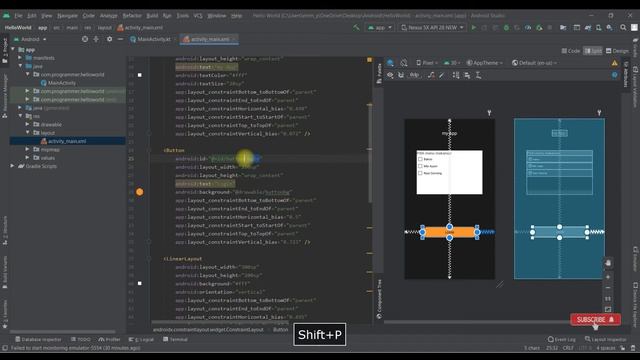640x360 pixels.
Task: Toggle the Pan hand tool in designer
Action: click(608, 263)
